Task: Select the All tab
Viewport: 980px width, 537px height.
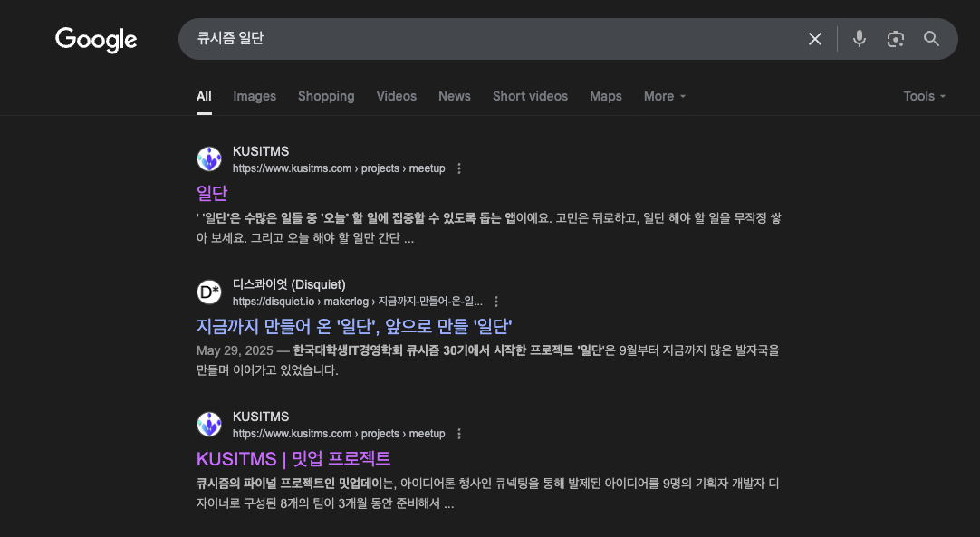Action: (204, 96)
